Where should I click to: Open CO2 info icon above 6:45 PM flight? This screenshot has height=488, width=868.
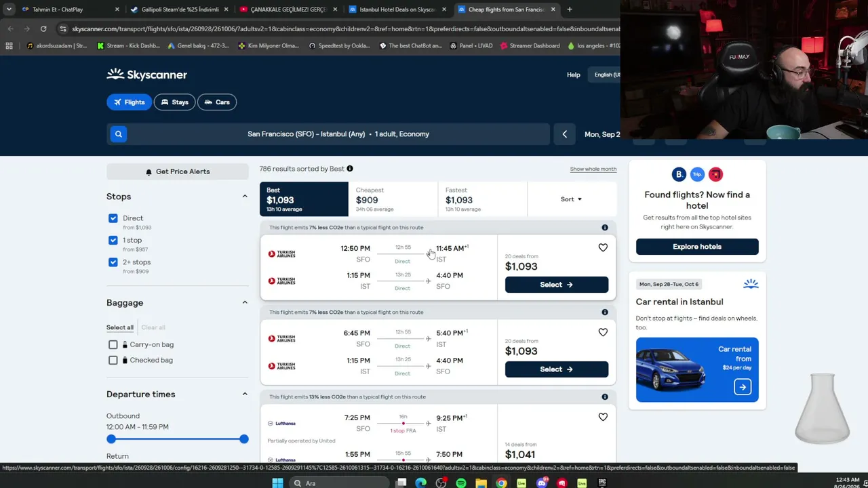coord(605,312)
